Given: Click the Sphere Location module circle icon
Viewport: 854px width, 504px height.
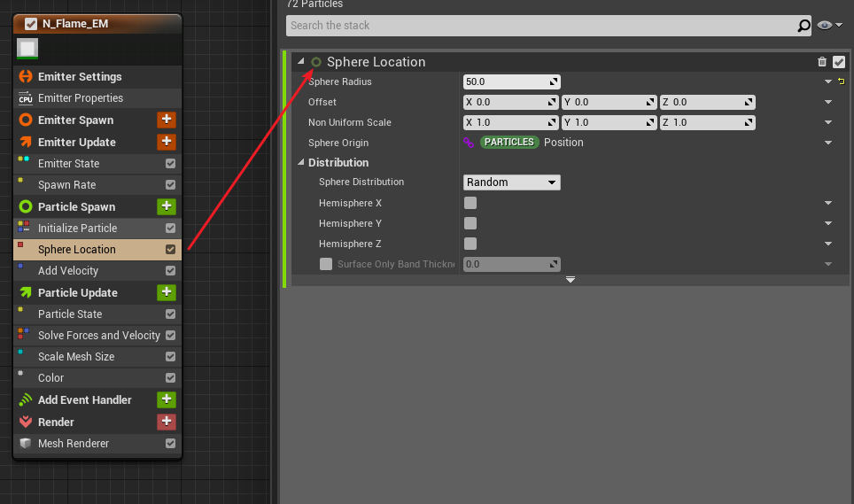Looking at the screenshot, I should tap(316, 62).
